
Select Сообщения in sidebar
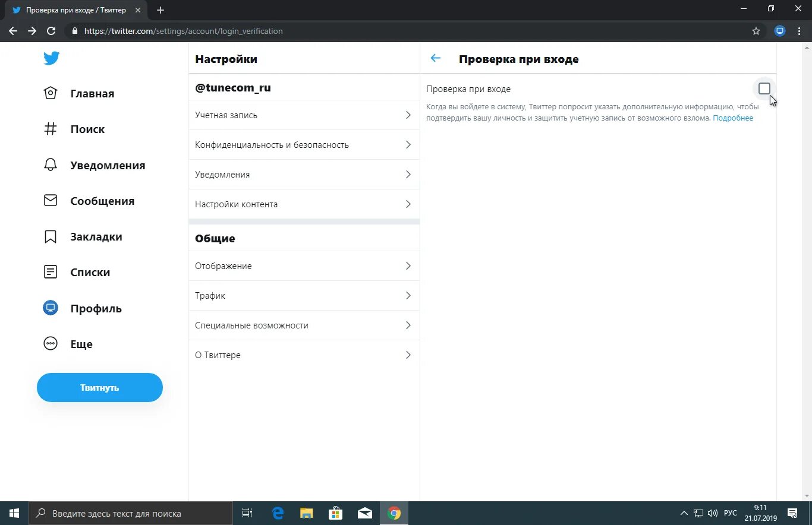[x=102, y=201]
